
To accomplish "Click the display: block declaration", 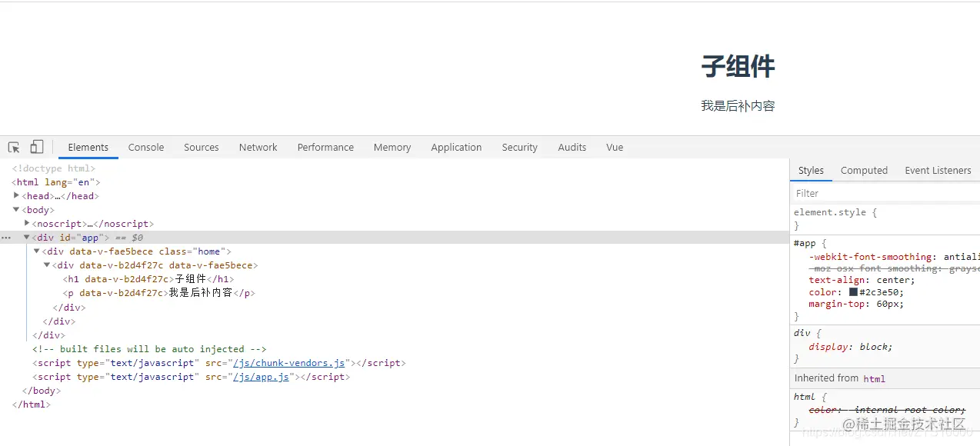I will (851, 347).
